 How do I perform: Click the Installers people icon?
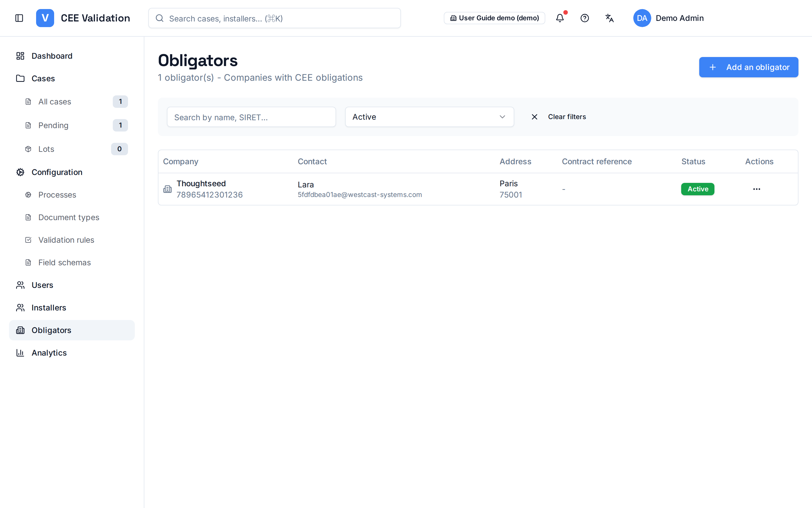pyautogui.click(x=21, y=308)
